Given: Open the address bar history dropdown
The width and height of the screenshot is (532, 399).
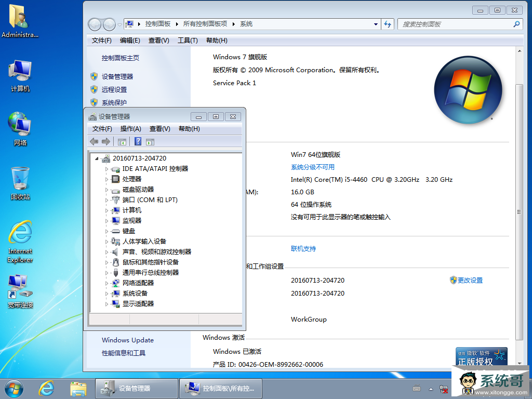Looking at the screenshot, I should (x=376, y=24).
